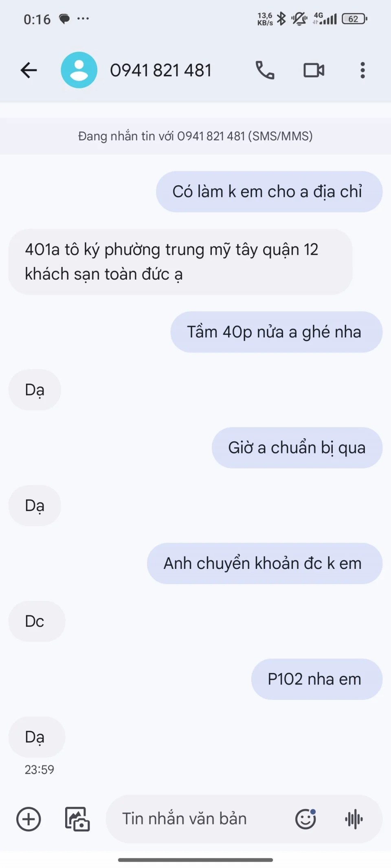Open the emoji picker smiley icon

click(306, 819)
